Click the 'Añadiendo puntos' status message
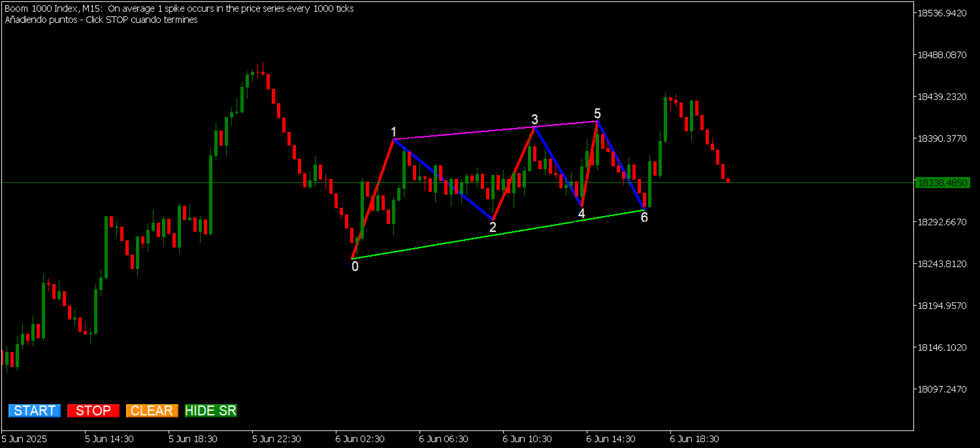Viewport: 980px width, 448px height. click(x=101, y=20)
